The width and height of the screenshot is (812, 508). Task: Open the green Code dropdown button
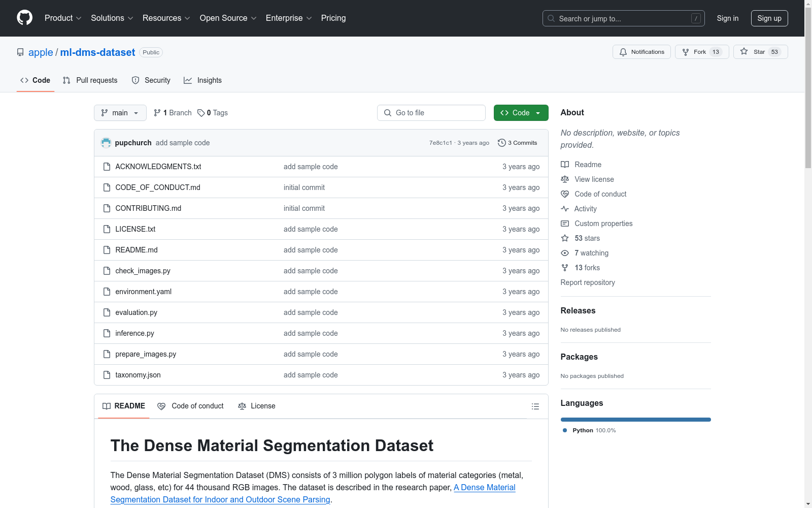click(521, 113)
